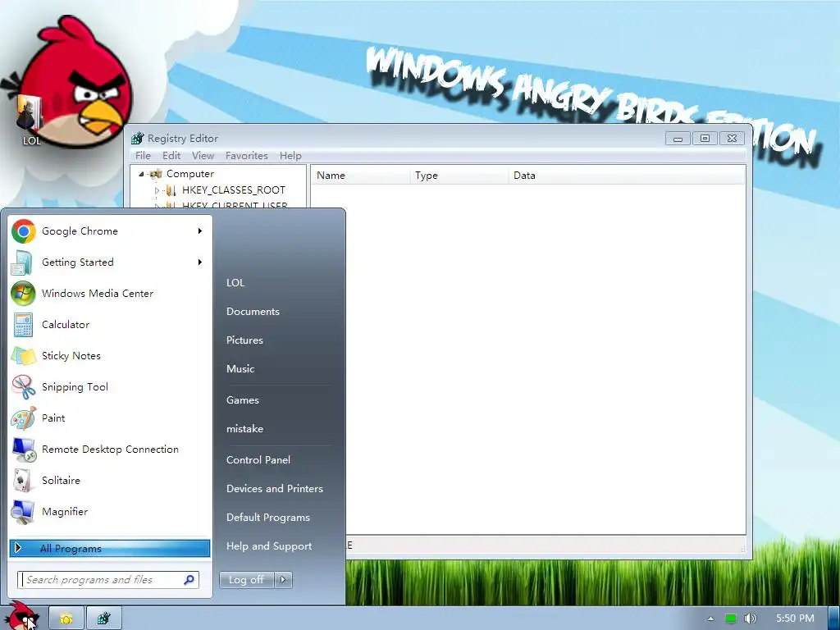Open Remote Desktop Connection icon
Screen dimensions: 840x630
pos(23,450)
